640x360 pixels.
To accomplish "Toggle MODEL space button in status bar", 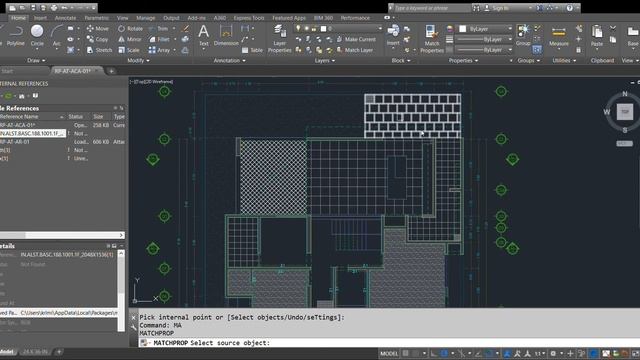I will 389,353.
